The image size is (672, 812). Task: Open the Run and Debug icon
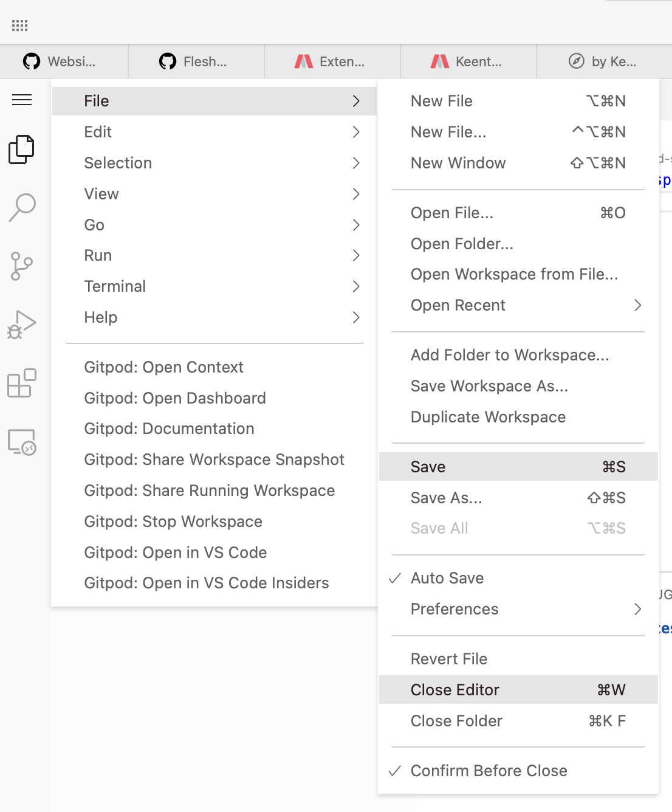coord(22,325)
